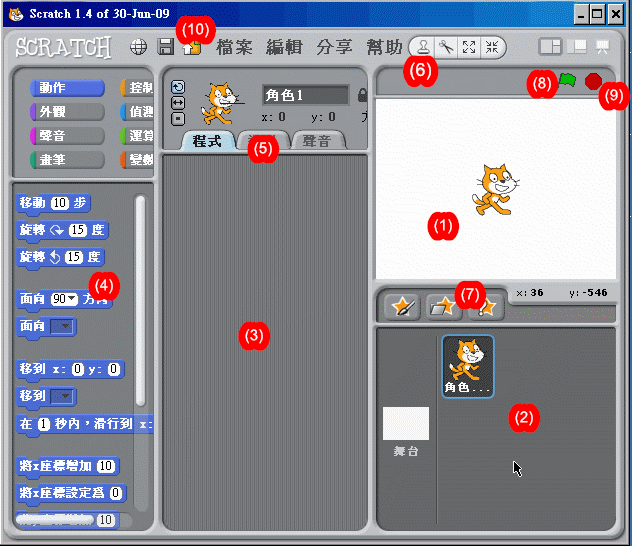Open the 幫助 menu

click(x=384, y=47)
